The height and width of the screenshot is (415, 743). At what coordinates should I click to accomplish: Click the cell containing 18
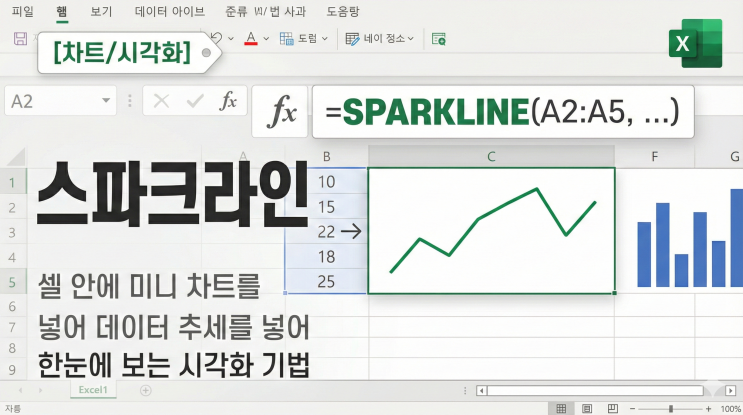pos(326,257)
